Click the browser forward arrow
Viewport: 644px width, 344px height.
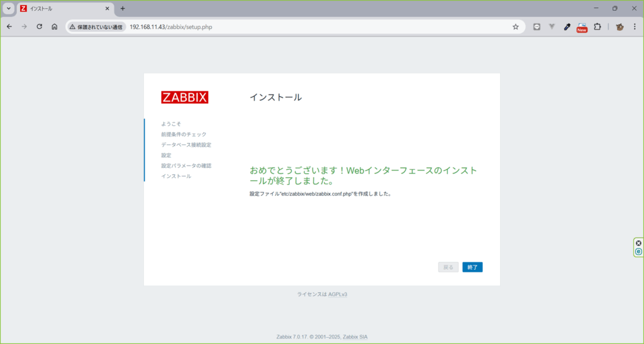coord(25,26)
